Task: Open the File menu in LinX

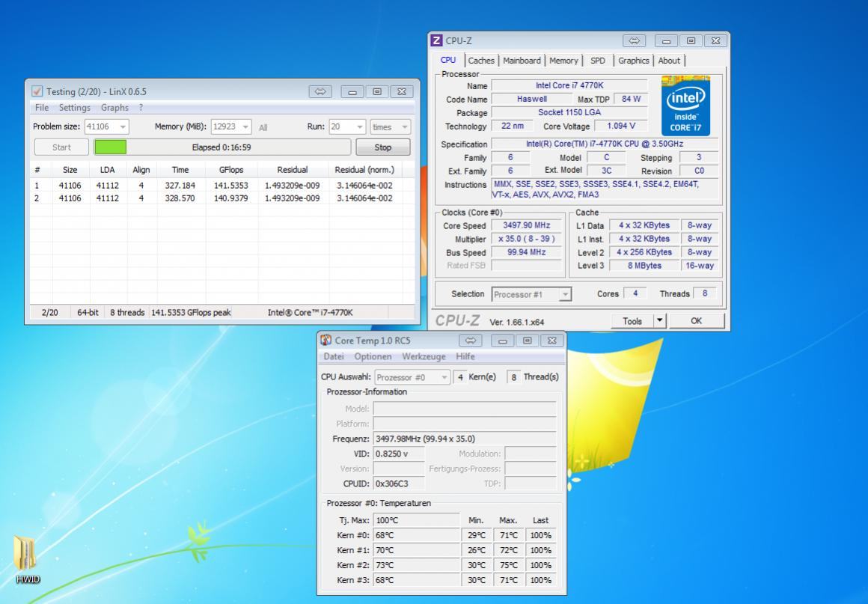Action: pos(41,107)
